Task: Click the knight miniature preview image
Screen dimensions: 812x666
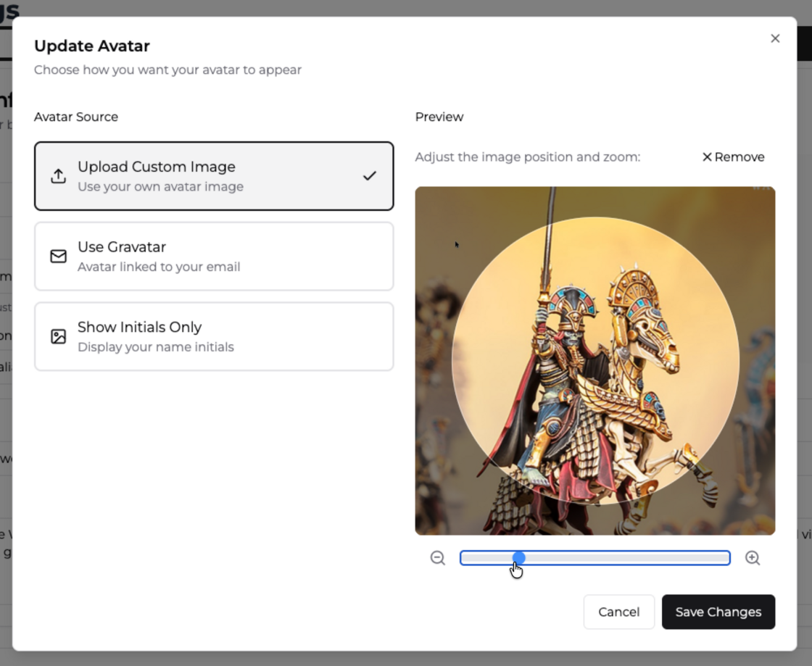Action: [x=594, y=360]
